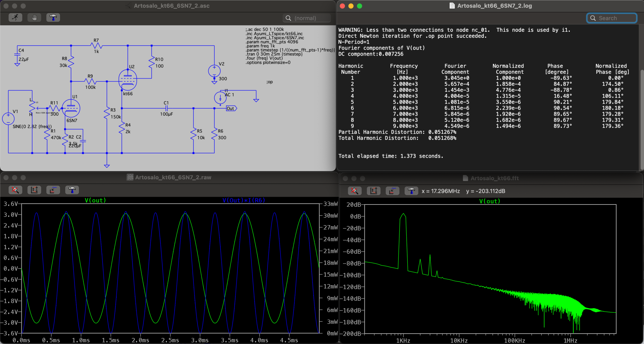This screenshot has height=344, width=644.
Task: Click the .param freq 1k directive
Action: (260, 46)
